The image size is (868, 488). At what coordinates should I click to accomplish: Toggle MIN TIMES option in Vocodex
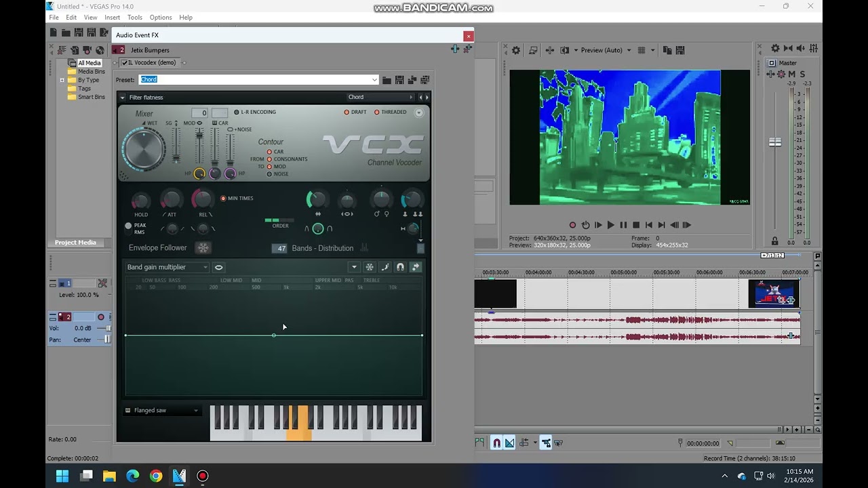pyautogui.click(x=223, y=199)
